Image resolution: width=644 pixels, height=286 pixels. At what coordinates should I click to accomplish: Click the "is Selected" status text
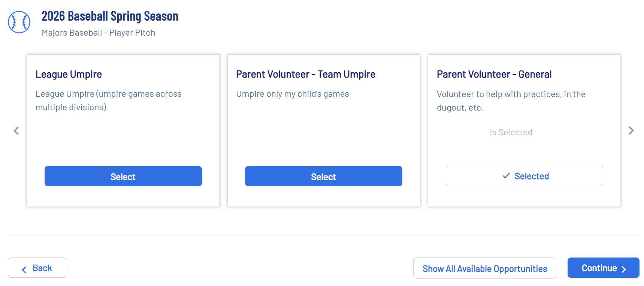(x=511, y=132)
